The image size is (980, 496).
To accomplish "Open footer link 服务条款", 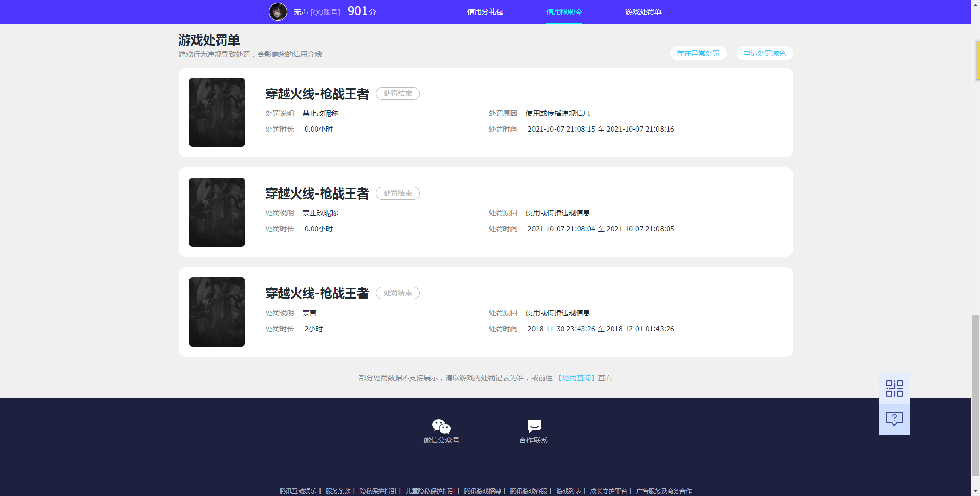I will 338,491.
